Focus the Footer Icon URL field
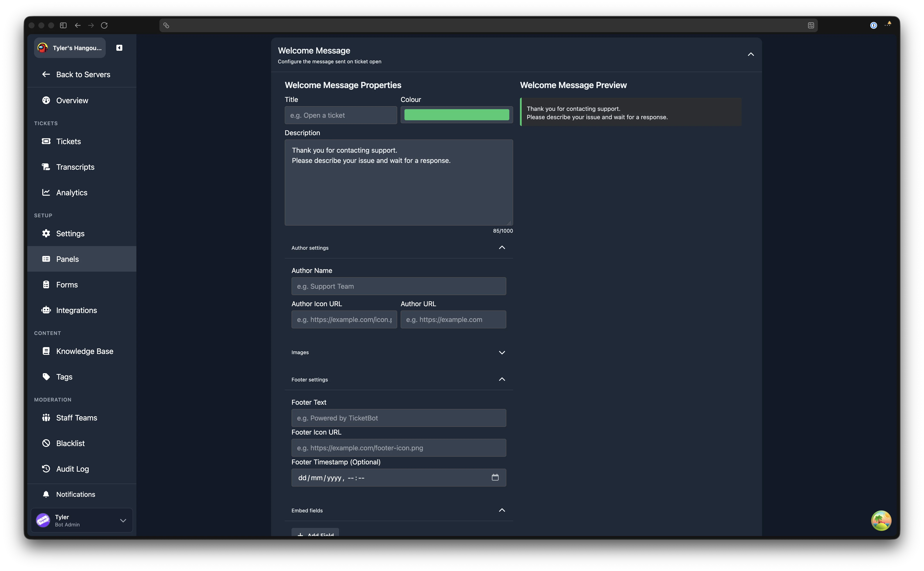924x571 pixels. [x=399, y=448]
